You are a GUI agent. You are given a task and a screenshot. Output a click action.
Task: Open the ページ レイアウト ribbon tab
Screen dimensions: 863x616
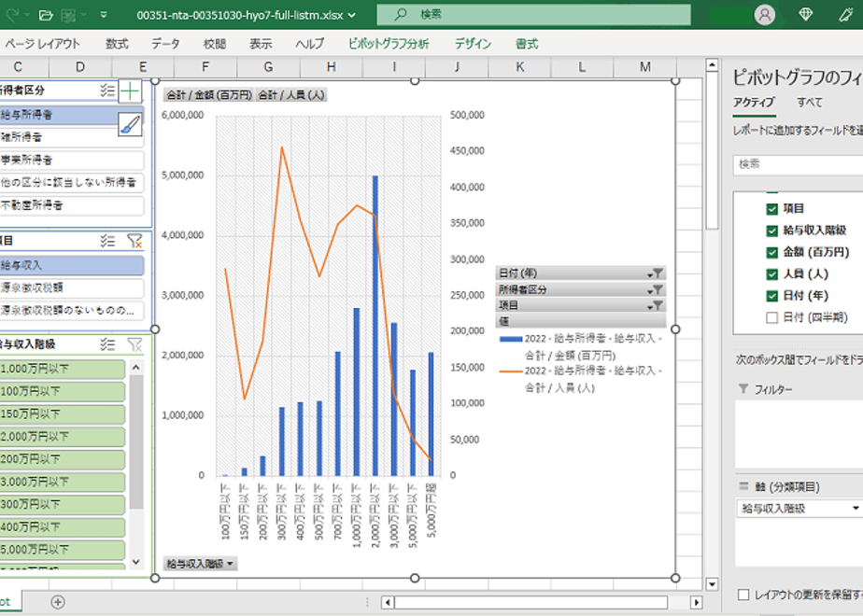pyautogui.click(x=42, y=44)
